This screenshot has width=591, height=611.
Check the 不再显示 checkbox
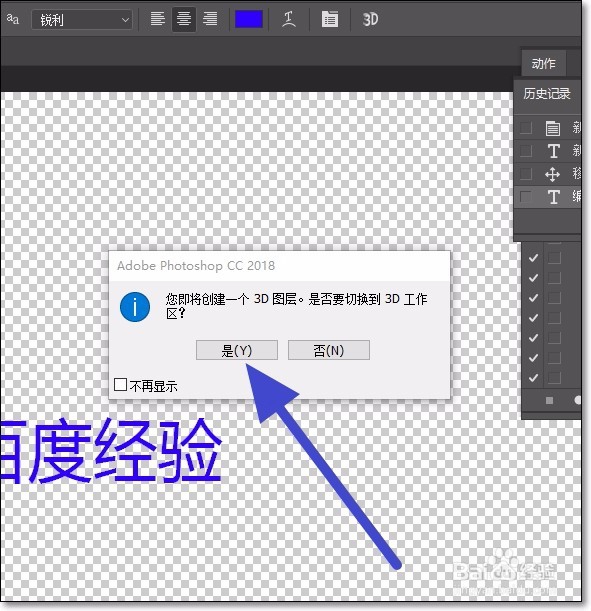(120, 385)
